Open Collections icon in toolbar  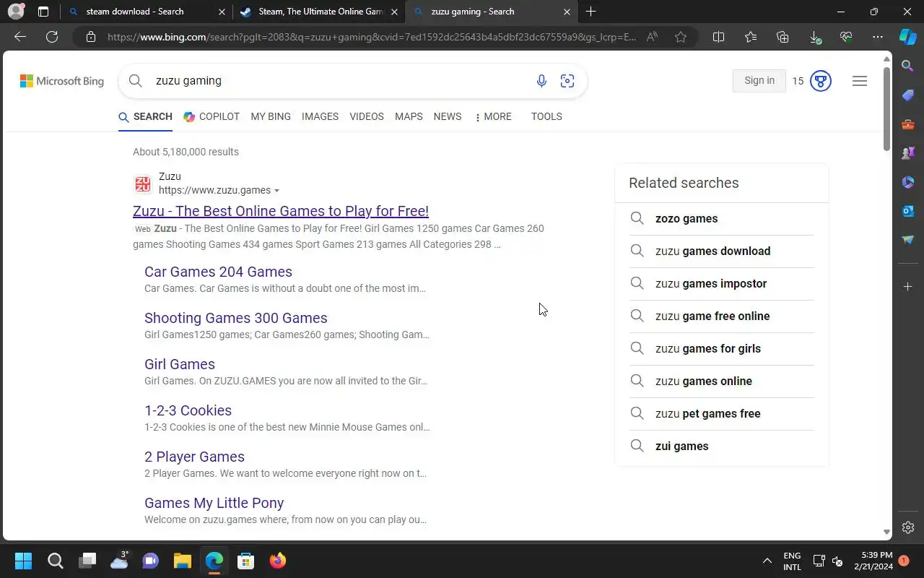(x=783, y=37)
